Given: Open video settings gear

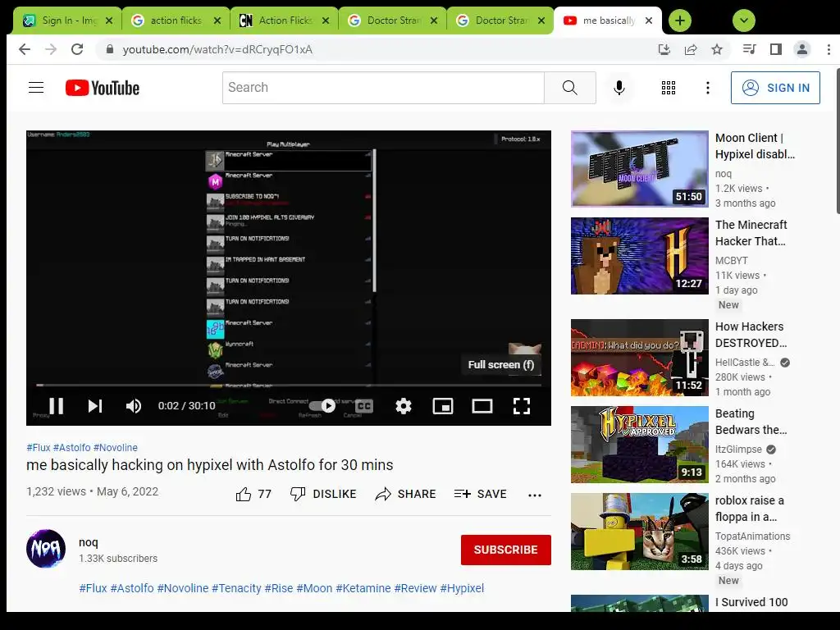Looking at the screenshot, I should coord(404,406).
